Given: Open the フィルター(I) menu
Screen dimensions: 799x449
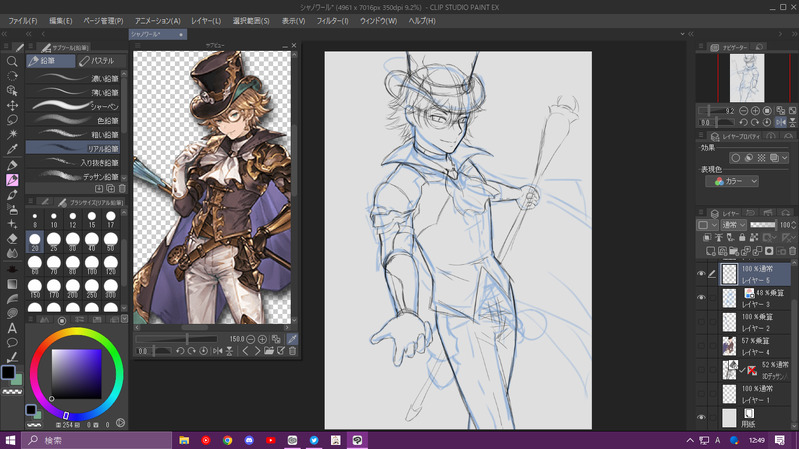Looking at the screenshot, I should (x=332, y=21).
